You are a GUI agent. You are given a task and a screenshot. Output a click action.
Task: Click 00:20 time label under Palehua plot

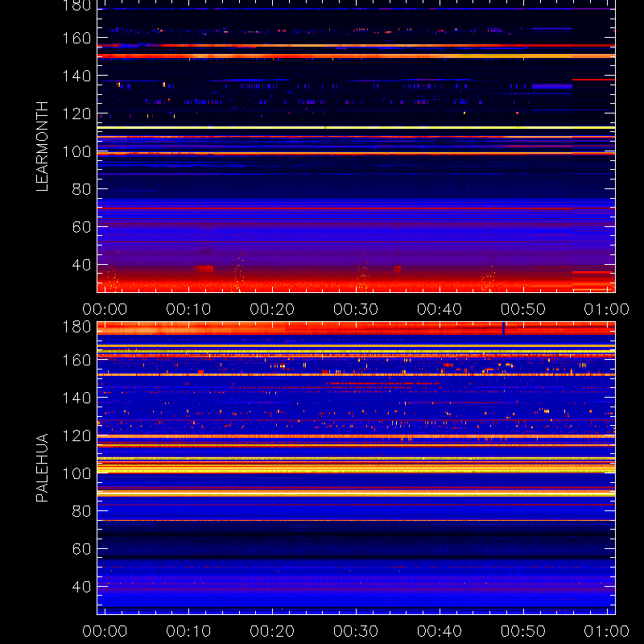click(272, 631)
